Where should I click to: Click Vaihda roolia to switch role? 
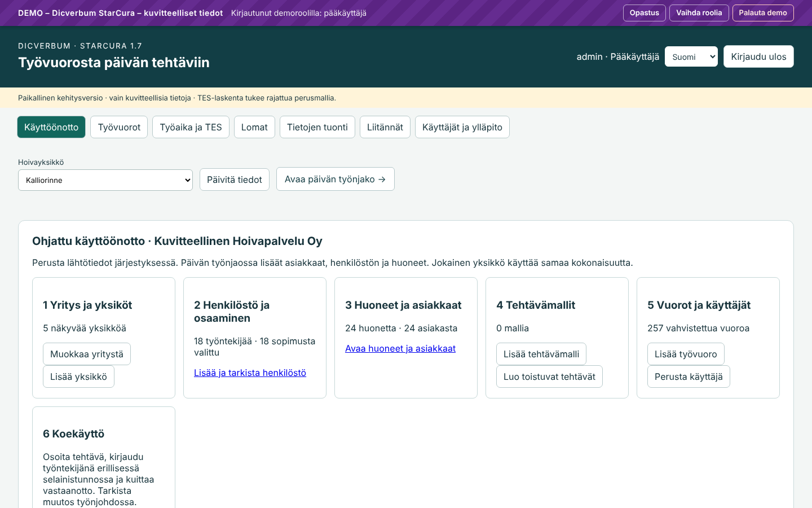pyautogui.click(x=699, y=13)
